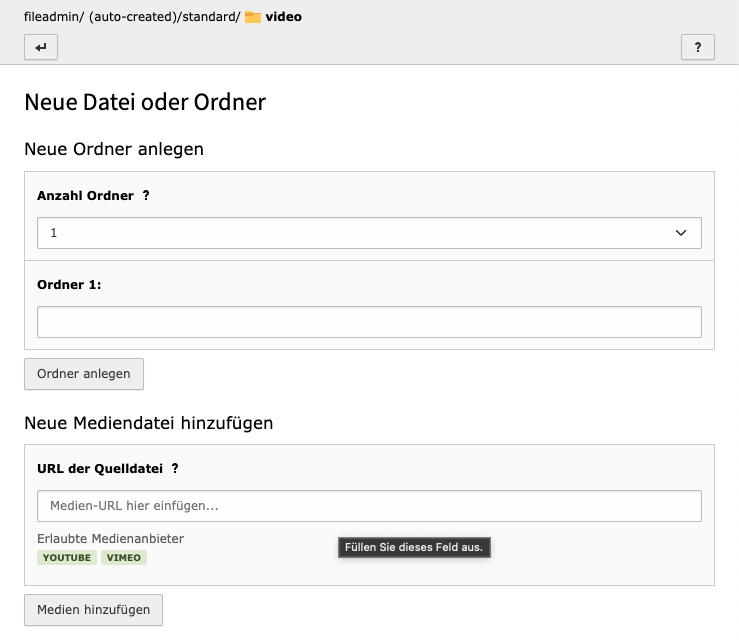
Task: Click the video folder name in the path
Action: point(283,17)
